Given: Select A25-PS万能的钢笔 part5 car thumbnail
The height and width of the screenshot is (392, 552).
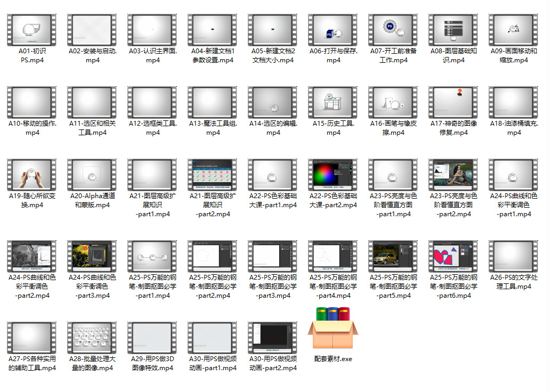Looking at the screenshot, I should [393, 256].
